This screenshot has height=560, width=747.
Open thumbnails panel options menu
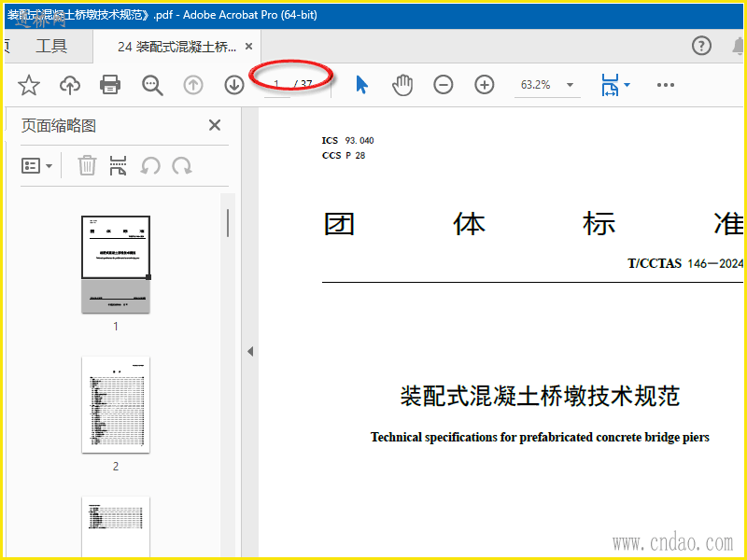(36, 166)
